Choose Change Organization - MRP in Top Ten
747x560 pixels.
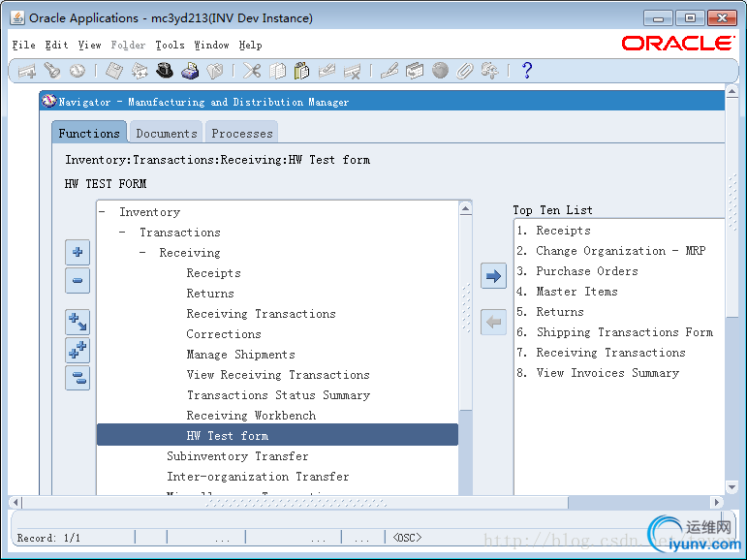(621, 251)
